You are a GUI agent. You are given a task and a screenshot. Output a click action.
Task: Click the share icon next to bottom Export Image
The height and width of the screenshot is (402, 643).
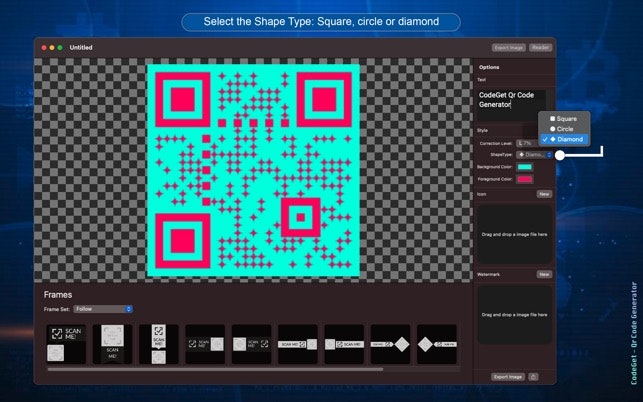tap(533, 377)
